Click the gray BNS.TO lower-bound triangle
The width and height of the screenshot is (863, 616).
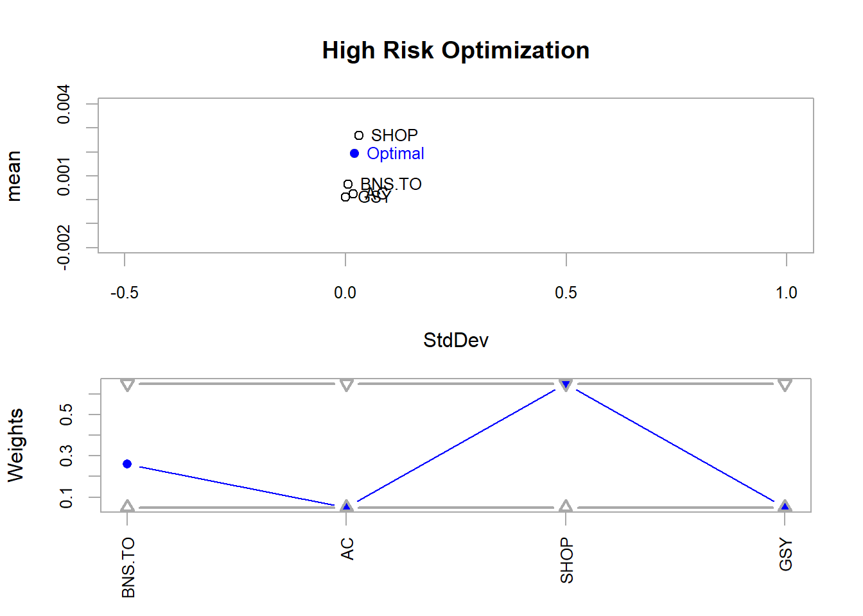[127, 506]
